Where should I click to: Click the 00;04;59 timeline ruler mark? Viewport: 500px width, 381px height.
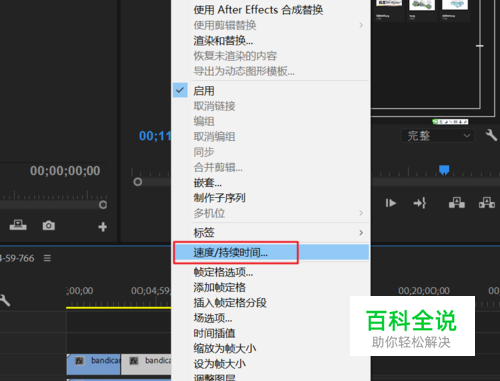point(151,291)
